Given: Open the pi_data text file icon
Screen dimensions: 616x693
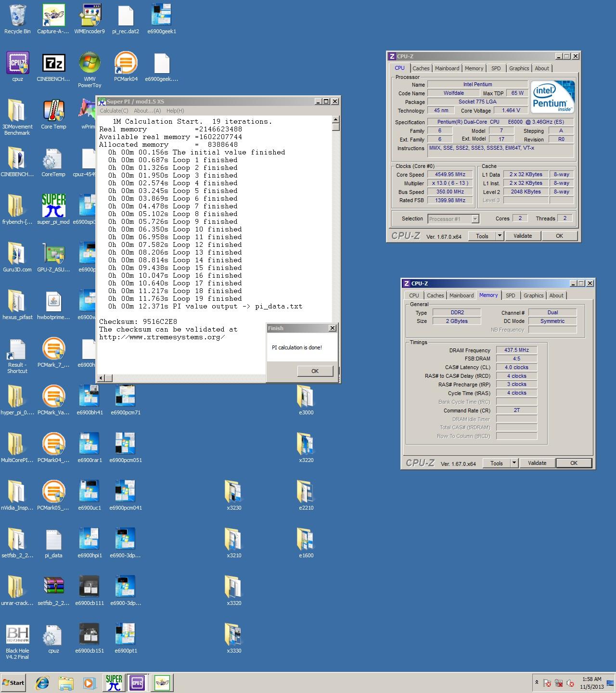Looking at the screenshot, I should (x=53, y=543).
